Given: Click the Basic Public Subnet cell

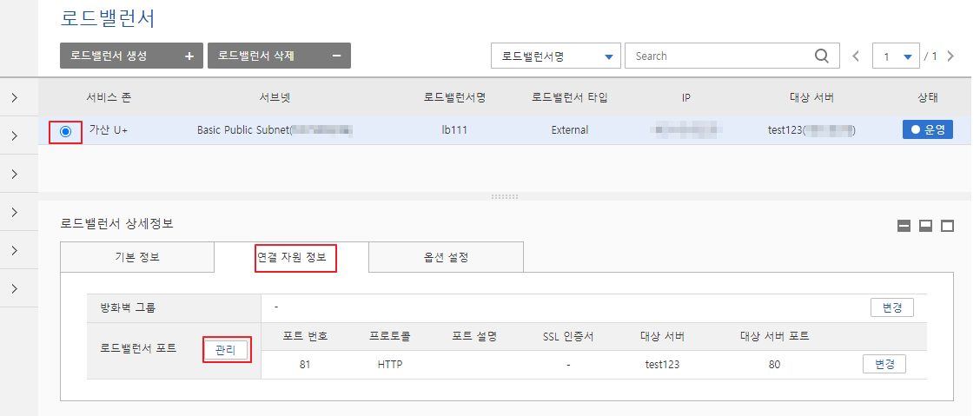Looking at the screenshot, I should pos(275,130).
